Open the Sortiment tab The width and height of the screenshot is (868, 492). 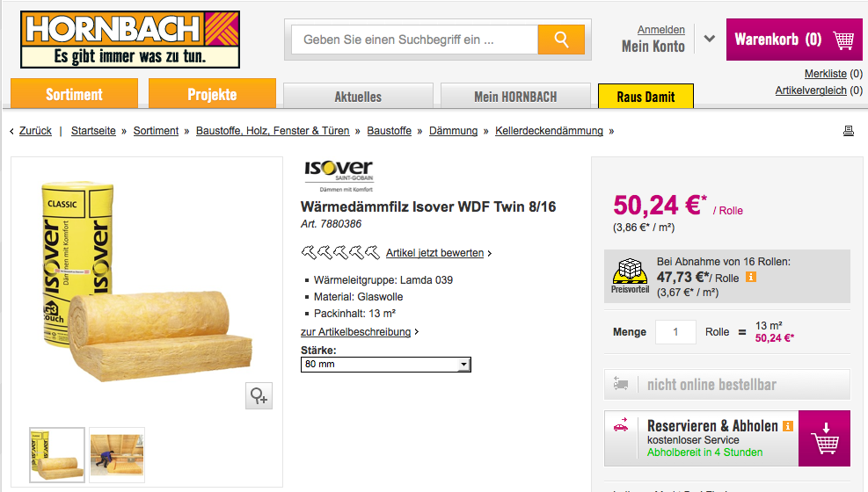74,94
